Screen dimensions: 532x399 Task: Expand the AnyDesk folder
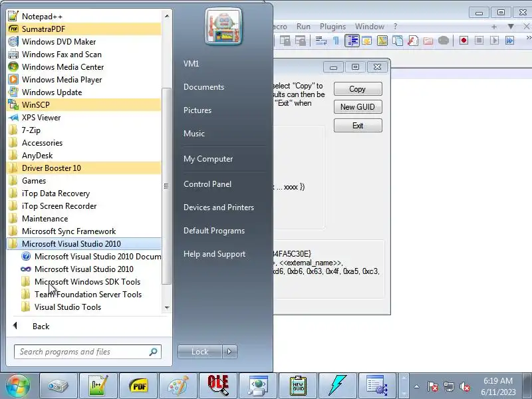point(84,156)
